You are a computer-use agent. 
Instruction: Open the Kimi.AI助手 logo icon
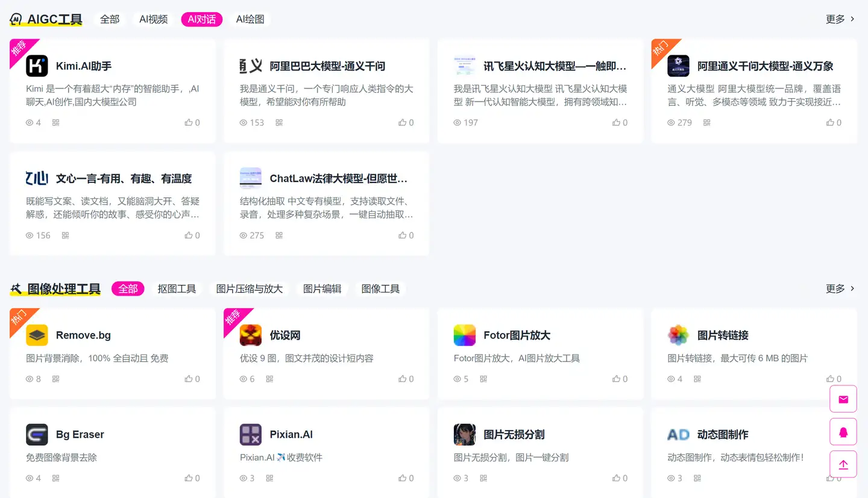coord(37,66)
